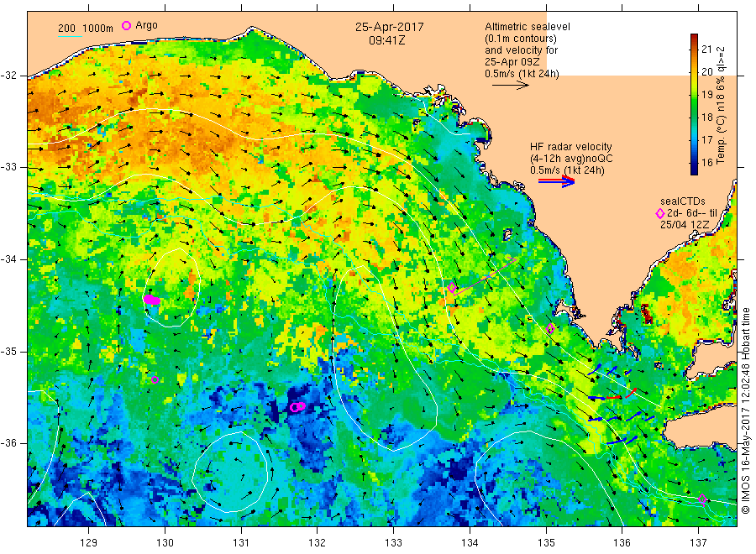
Task: Click the magenta sealCTDs diamond legend symbol
Action: (660, 213)
